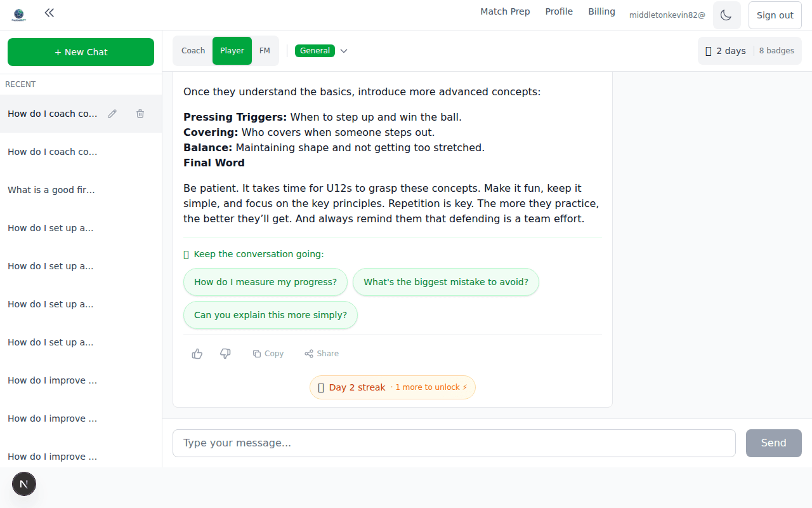This screenshot has height=508, width=812.
Task: Copy the assistant's response
Action: pos(268,353)
